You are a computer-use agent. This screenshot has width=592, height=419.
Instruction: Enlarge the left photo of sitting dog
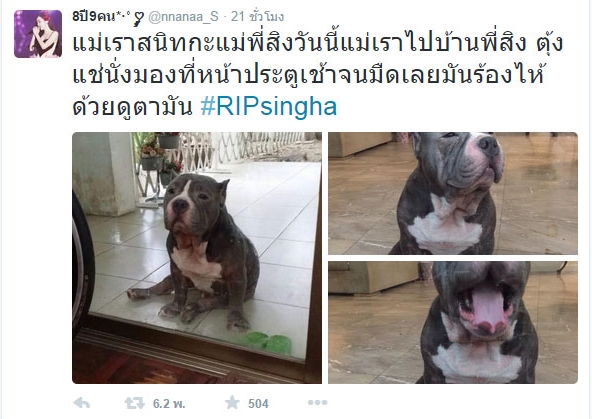197,258
